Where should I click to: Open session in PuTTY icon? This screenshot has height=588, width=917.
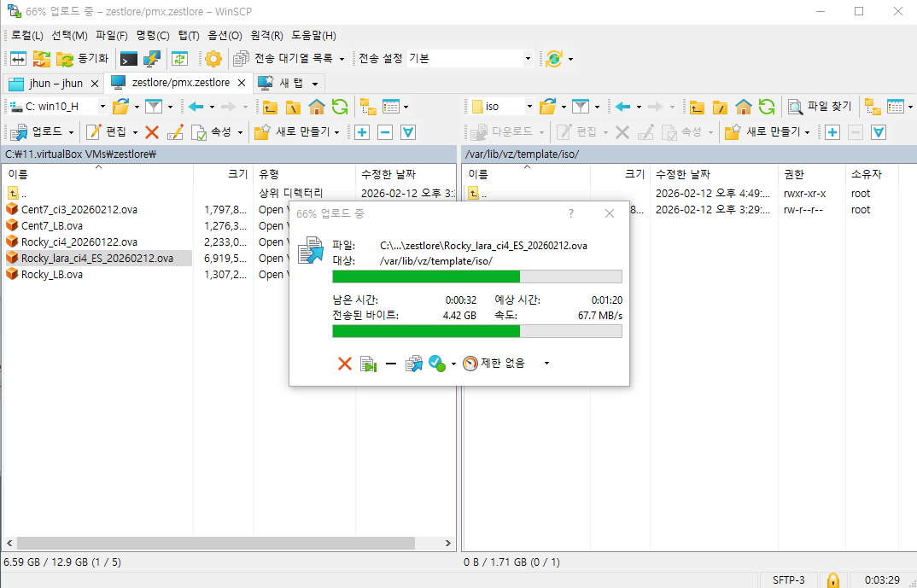click(151, 58)
